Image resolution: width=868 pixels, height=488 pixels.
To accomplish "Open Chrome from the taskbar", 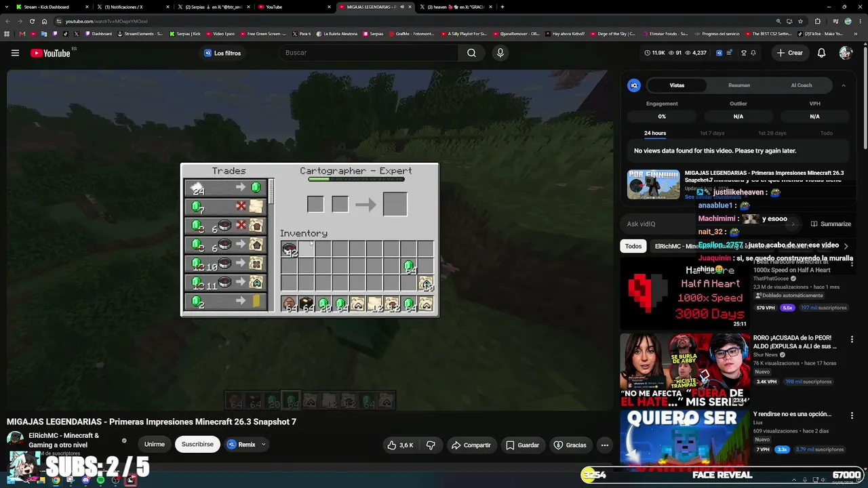I will click(x=56, y=481).
